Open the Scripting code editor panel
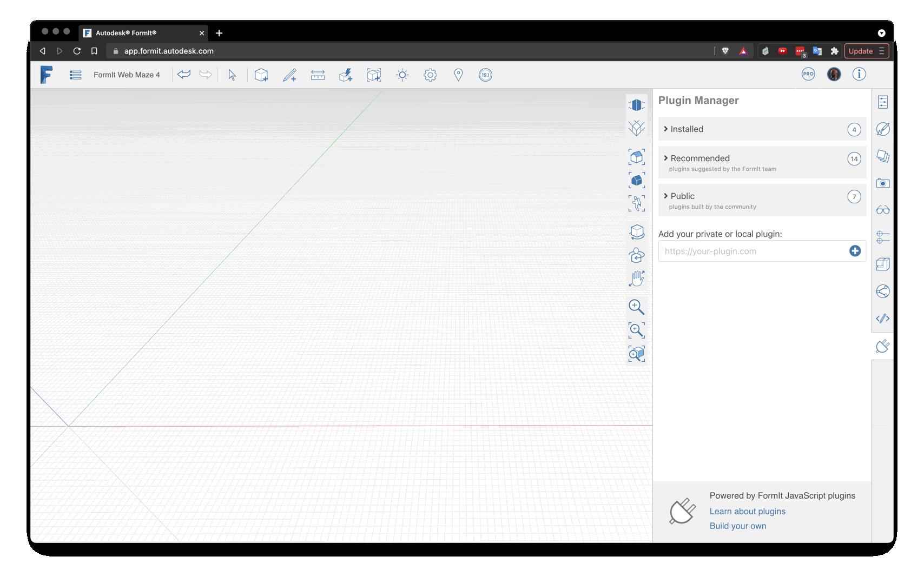 [x=882, y=319]
